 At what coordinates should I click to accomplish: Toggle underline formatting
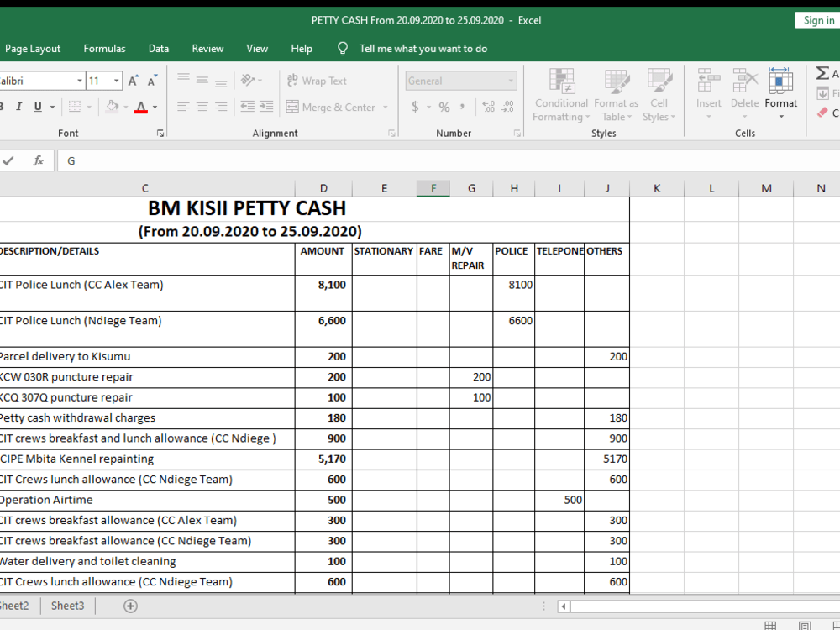38,107
